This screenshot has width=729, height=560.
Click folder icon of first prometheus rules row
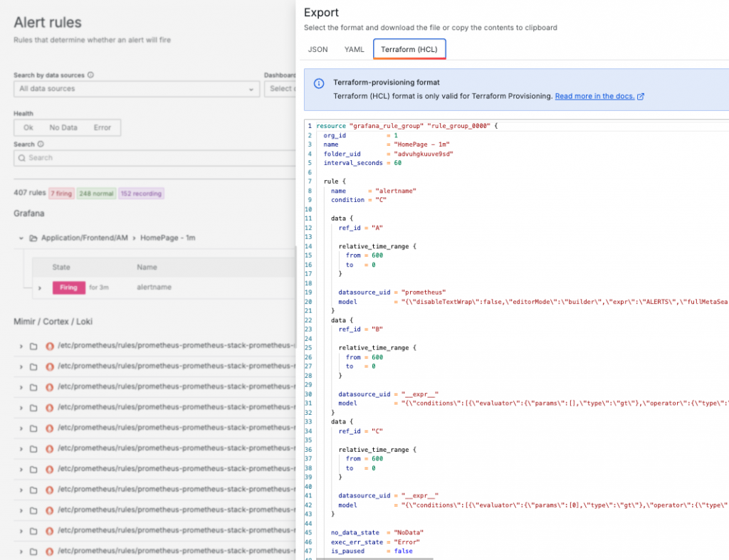(x=33, y=347)
